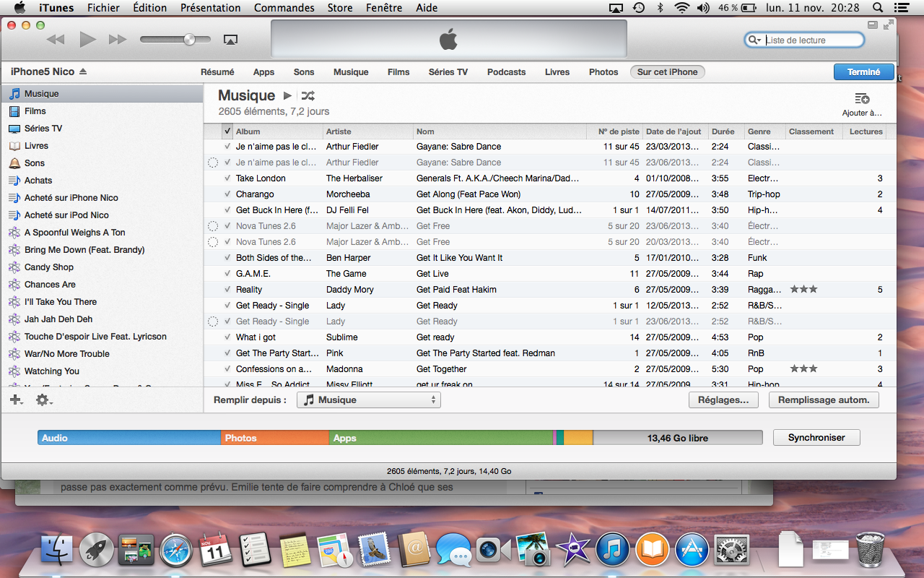Image resolution: width=924 pixels, height=578 pixels.
Task: Sort by Date de l'ajout column
Action: pos(676,131)
